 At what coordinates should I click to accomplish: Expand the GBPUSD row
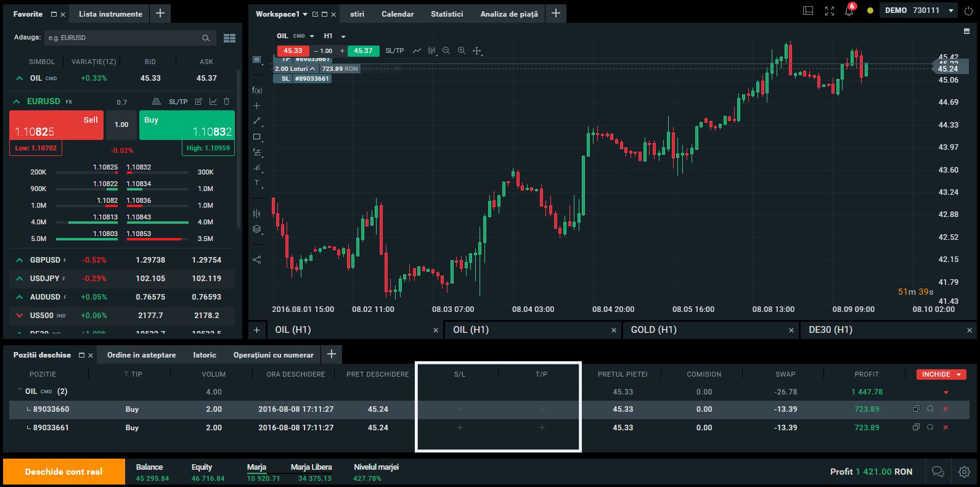point(19,260)
